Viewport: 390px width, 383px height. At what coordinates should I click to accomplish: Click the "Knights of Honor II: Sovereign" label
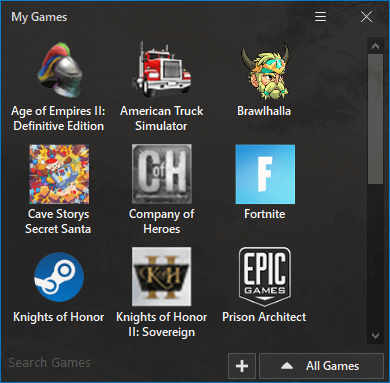click(x=162, y=324)
